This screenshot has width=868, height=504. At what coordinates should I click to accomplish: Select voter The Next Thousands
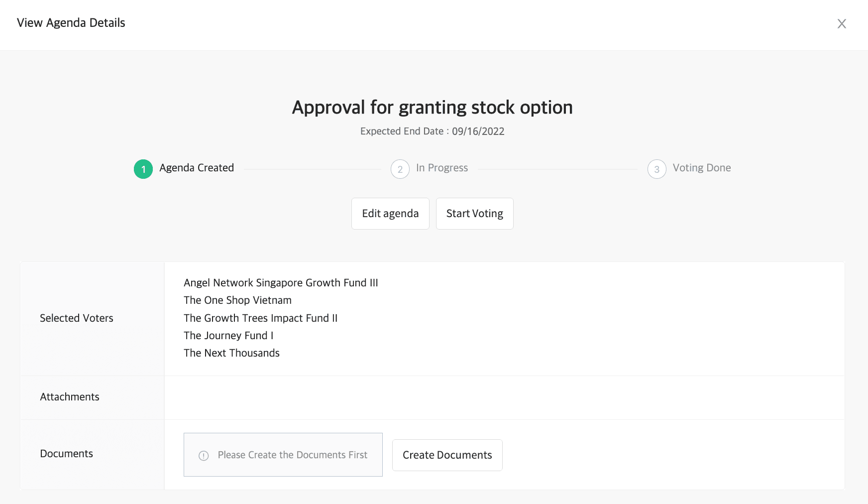[x=231, y=353]
